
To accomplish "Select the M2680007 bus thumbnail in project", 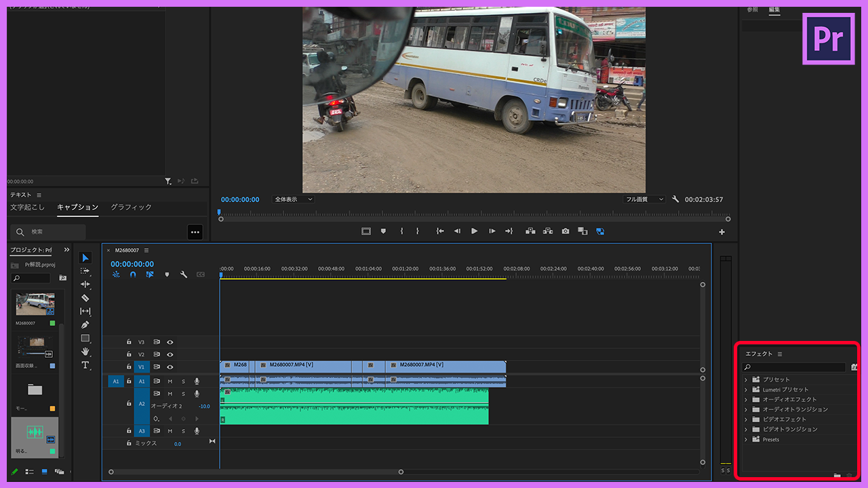I will (x=35, y=304).
